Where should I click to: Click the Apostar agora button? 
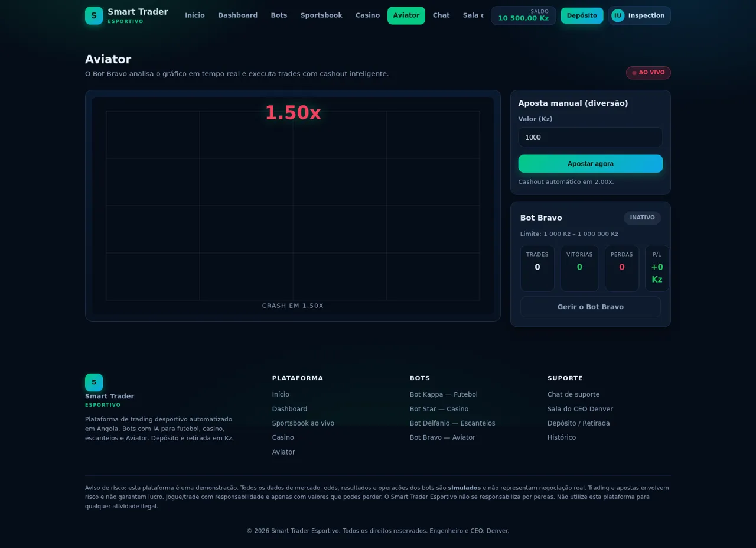(591, 164)
